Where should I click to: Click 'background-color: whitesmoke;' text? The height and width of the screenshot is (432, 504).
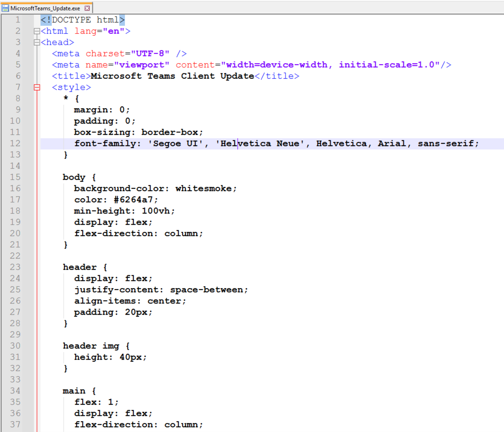(155, 188)
